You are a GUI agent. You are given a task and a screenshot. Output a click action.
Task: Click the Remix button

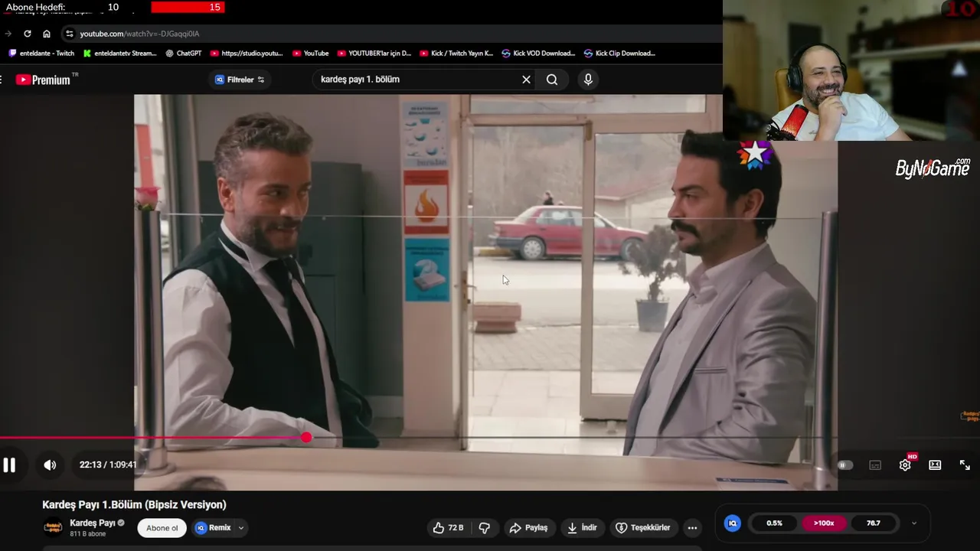click(213, 527)
